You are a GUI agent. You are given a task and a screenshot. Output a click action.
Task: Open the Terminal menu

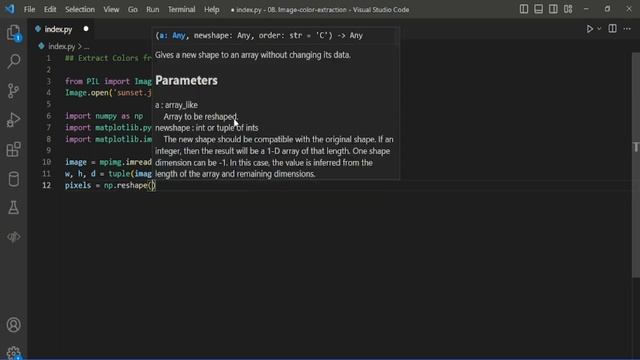tap(181, 9)
